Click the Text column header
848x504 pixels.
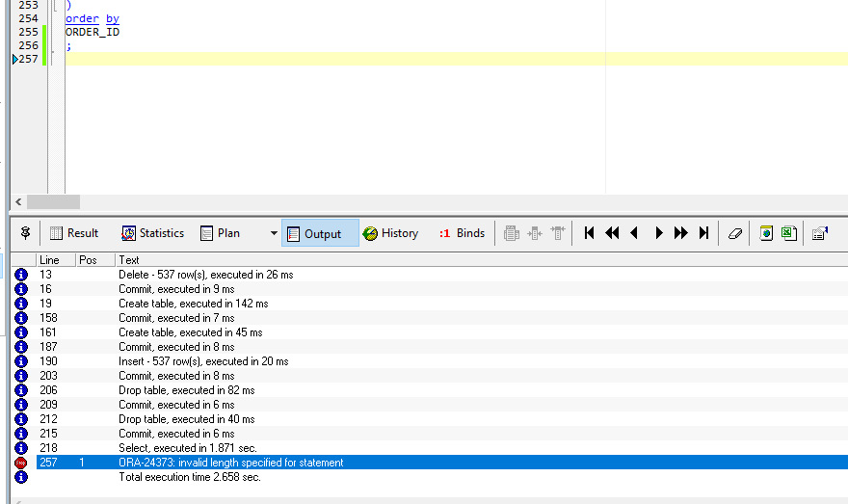pos(129,260)
